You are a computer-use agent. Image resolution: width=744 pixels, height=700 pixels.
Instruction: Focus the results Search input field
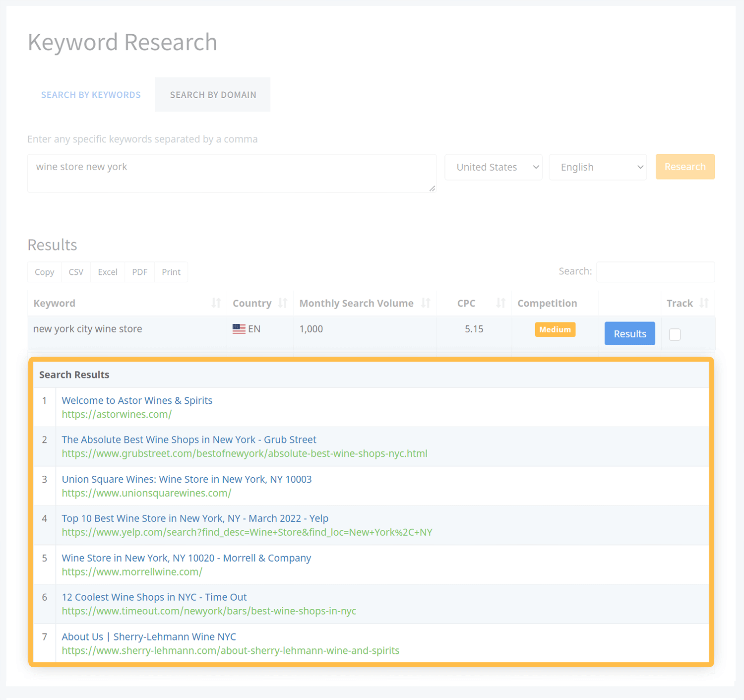point(655,272)
